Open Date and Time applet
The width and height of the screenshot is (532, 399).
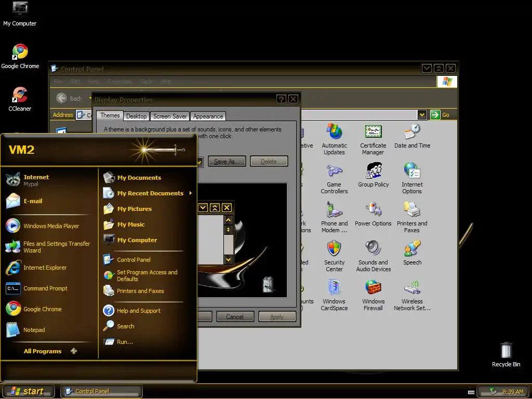point(412,137)
